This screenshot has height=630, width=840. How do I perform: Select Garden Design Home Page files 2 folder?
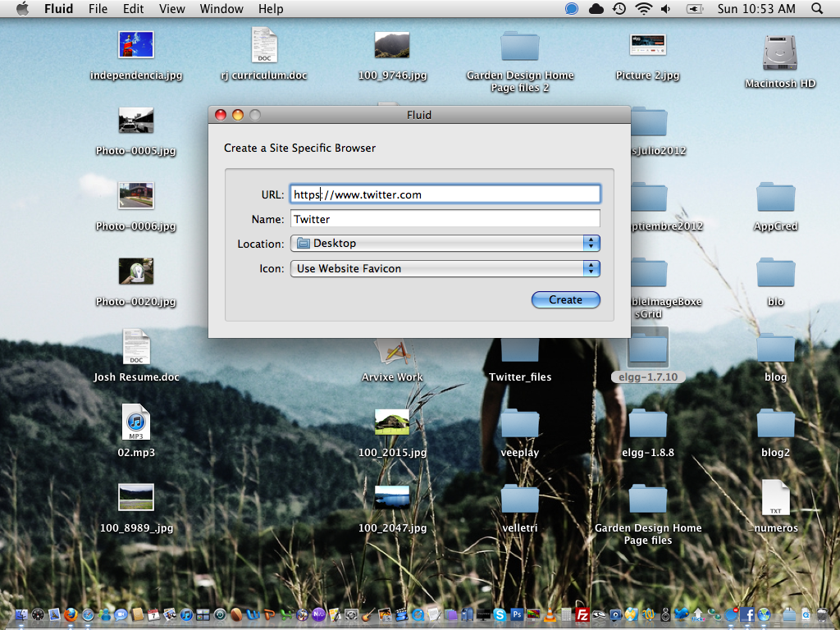519,46
